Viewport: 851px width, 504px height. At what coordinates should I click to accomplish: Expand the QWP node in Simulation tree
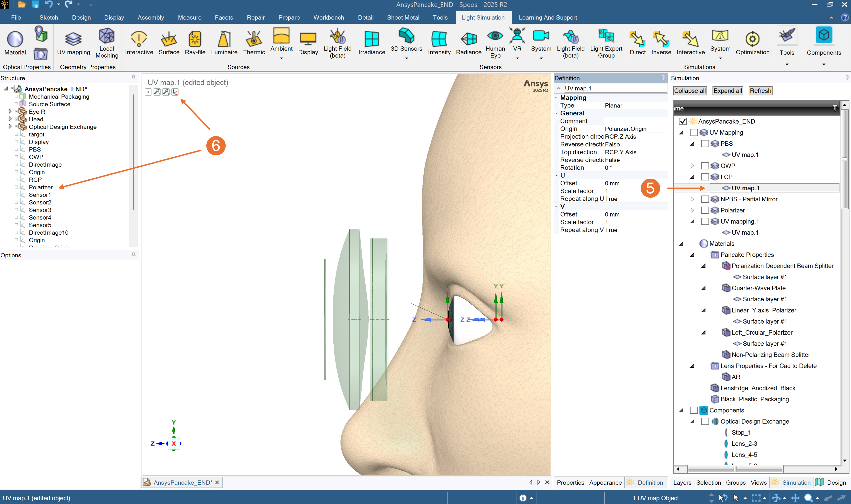click(x=692, y=166)
